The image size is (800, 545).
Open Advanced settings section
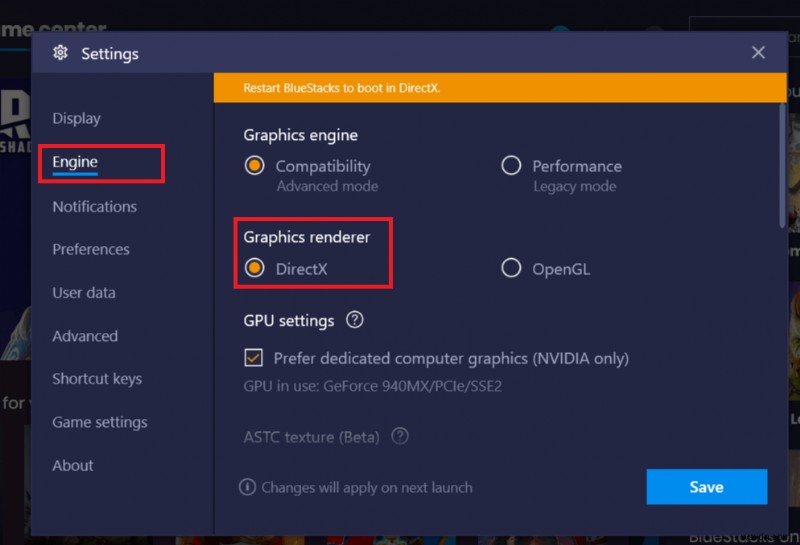[x=85, y=336]
